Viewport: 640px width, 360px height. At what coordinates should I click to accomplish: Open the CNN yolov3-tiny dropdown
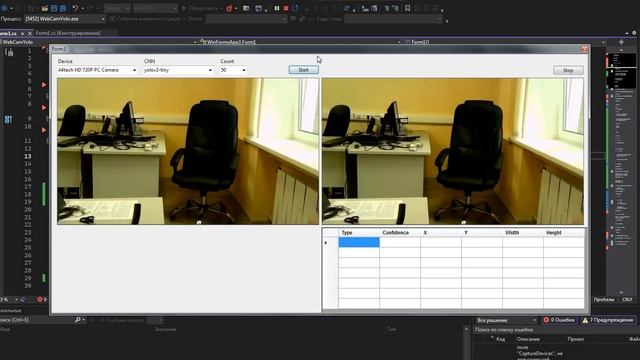point(178,70)
